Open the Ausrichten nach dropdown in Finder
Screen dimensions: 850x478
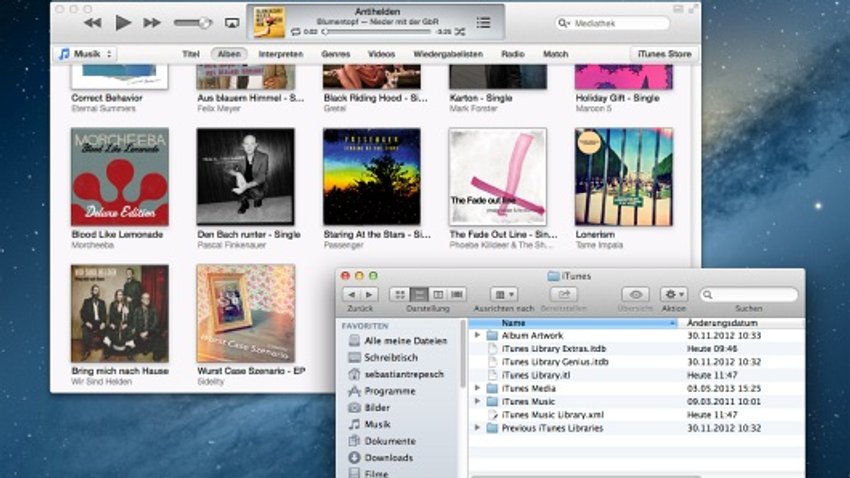[x=504, y=294]
